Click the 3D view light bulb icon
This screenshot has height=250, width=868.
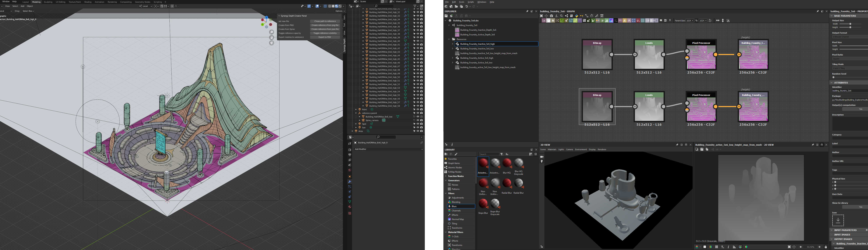[x=542, y=161]
